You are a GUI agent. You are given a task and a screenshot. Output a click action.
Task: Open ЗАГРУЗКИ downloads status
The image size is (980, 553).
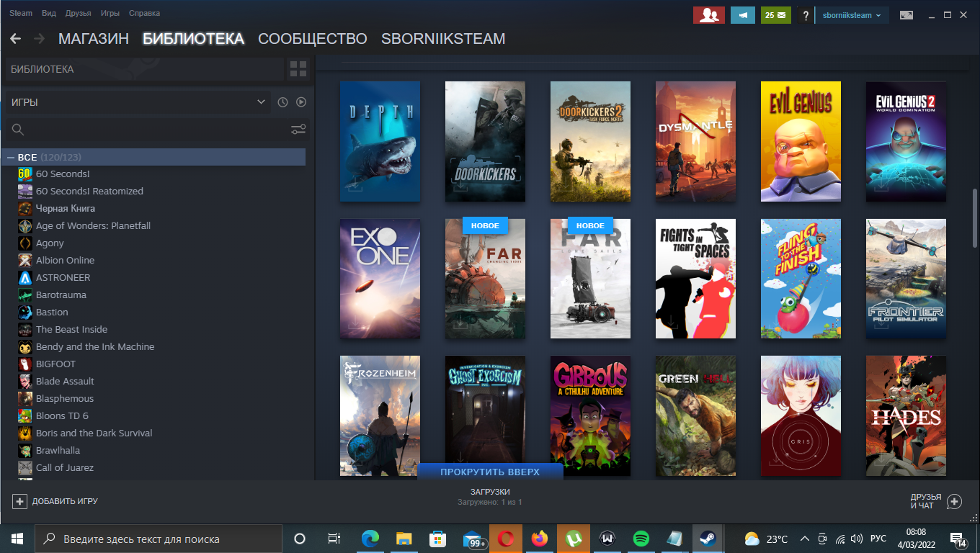pyautogui.click(x=490, y=497)
